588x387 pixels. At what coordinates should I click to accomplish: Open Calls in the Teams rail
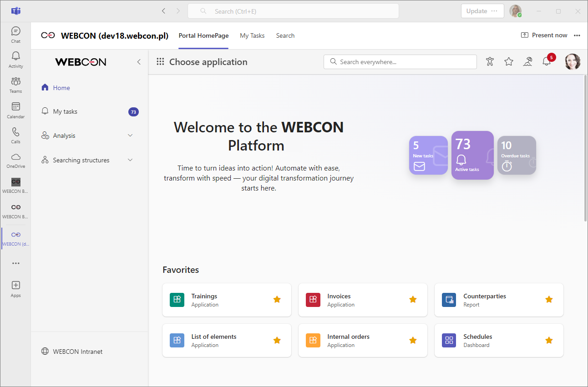pos(15,135)
